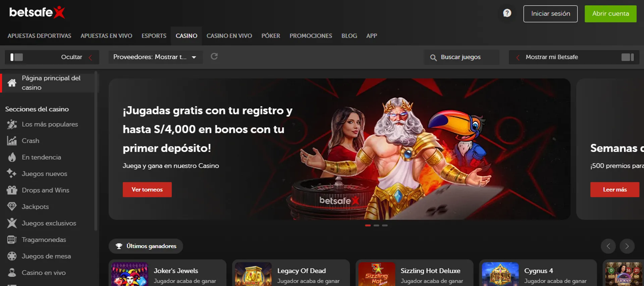The image size is (644, 286).
Task: Show next winners with right arrow
Action: pos(627,246)
